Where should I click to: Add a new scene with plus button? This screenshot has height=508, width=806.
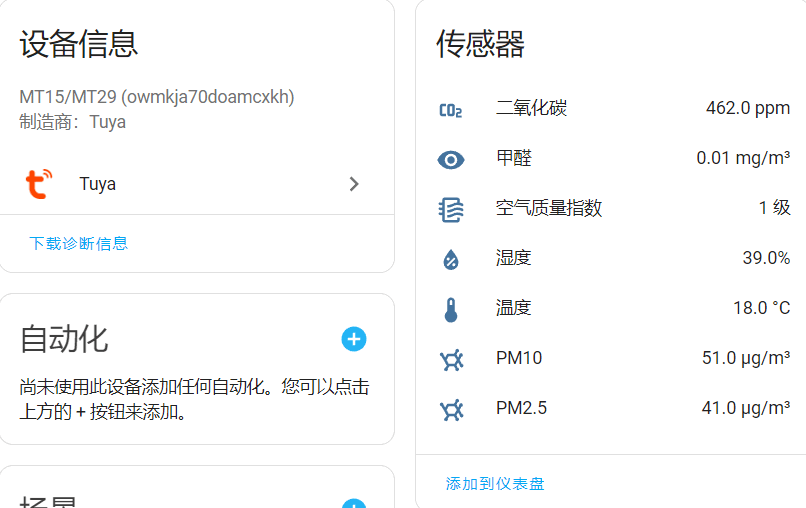(x=354, y=503)
